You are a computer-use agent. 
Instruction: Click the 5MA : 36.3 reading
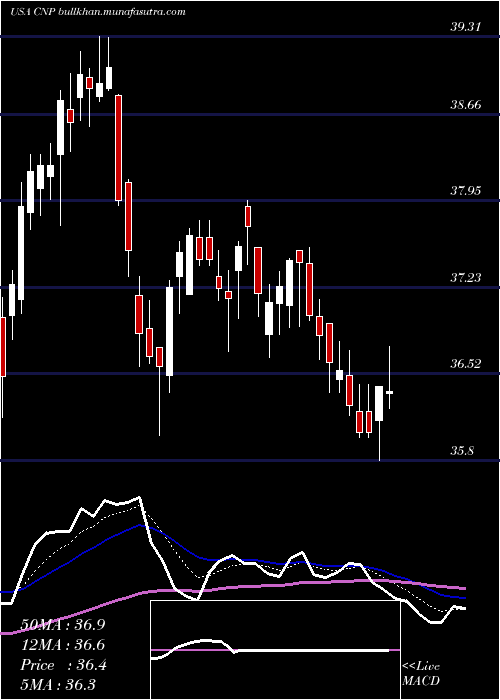pyautogui.click(x=58, y=685)
